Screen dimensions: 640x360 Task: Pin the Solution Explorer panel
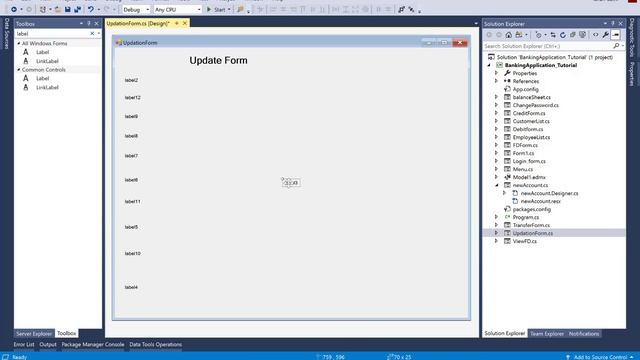[x=613, y=24]
